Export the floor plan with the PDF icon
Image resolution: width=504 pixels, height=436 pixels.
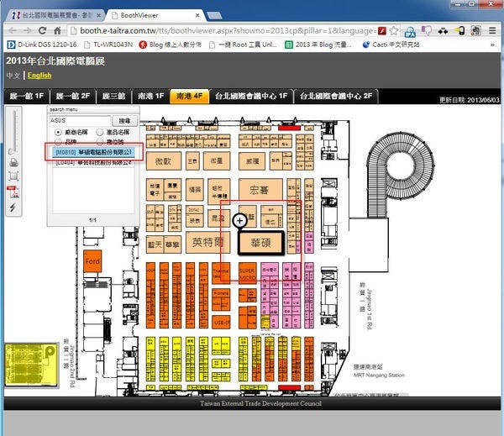[x=13, y=192]
